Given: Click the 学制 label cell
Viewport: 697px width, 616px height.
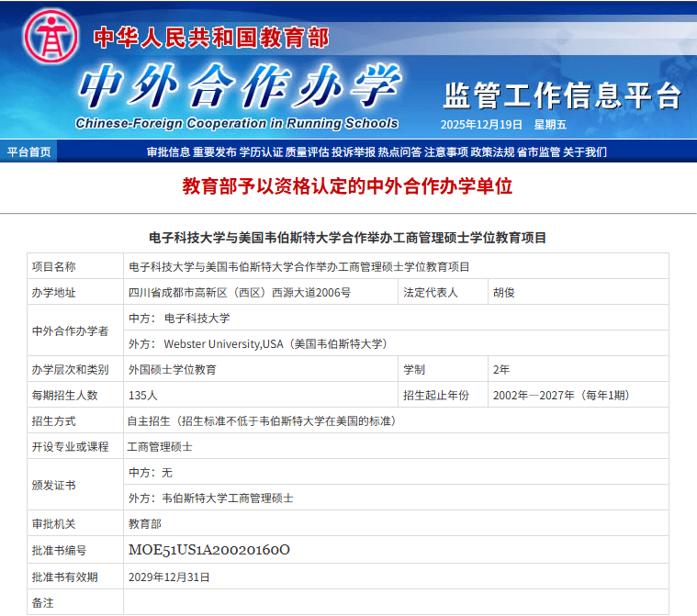Looking at the screenshot, I should pos(443,369).
